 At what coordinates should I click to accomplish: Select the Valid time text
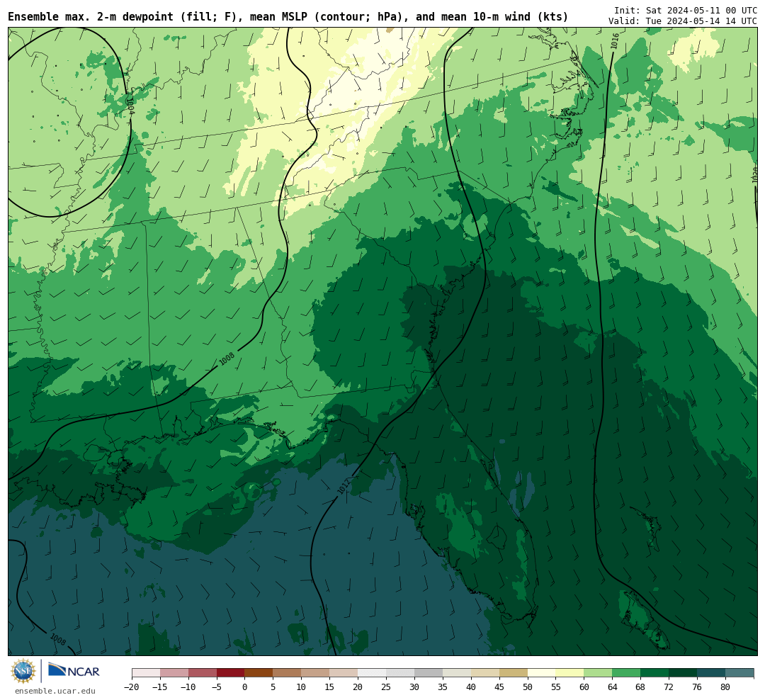[683, 21]
